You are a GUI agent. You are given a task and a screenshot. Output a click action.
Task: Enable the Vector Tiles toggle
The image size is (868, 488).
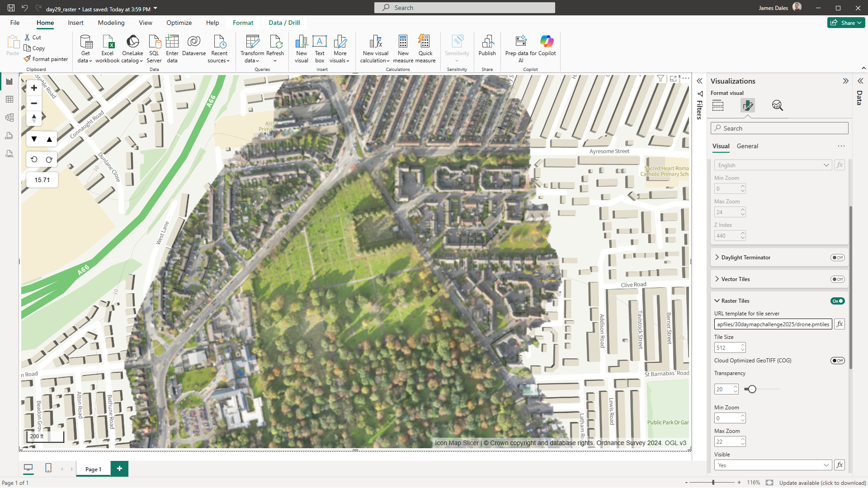[x=837, y=279]
